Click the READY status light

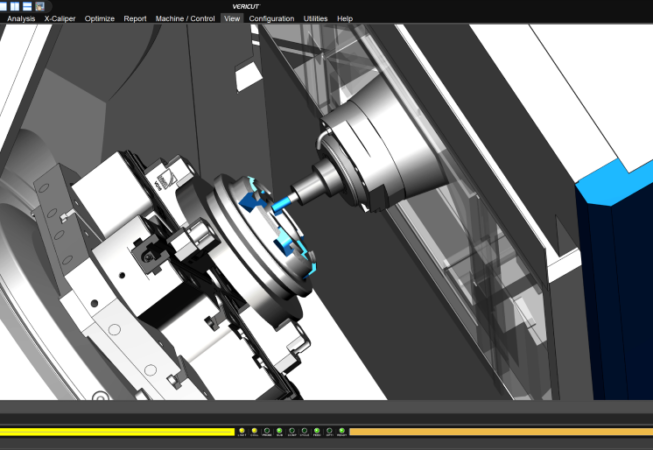click(x=342, y=431)
